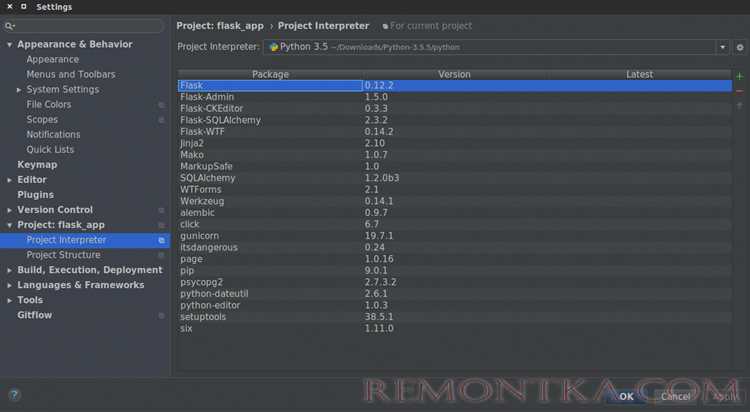The height and width of the screenshot is (412, 750).
Task: Select Quick Lists settings
Action: [x=50, y=150]
